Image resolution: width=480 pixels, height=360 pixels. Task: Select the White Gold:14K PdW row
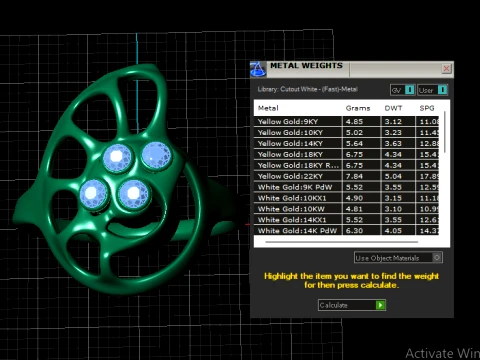tap(346, 230)
